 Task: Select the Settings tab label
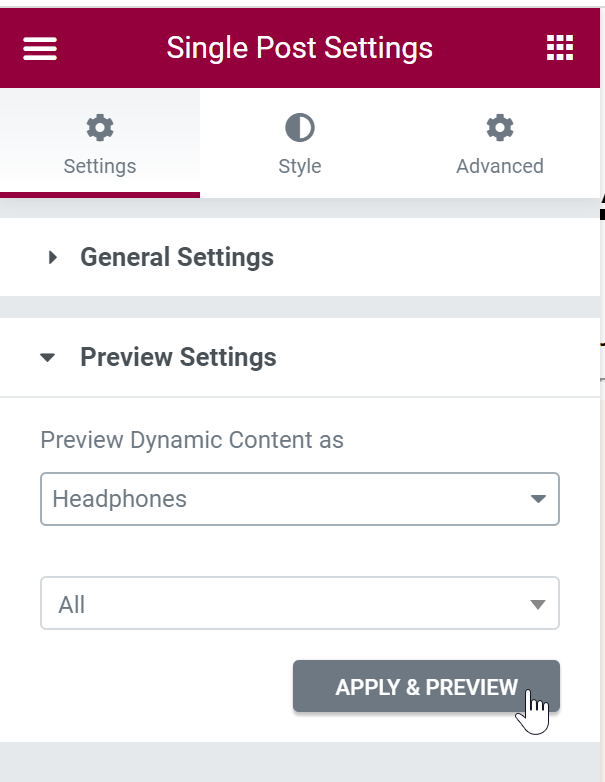coord(100,167)
